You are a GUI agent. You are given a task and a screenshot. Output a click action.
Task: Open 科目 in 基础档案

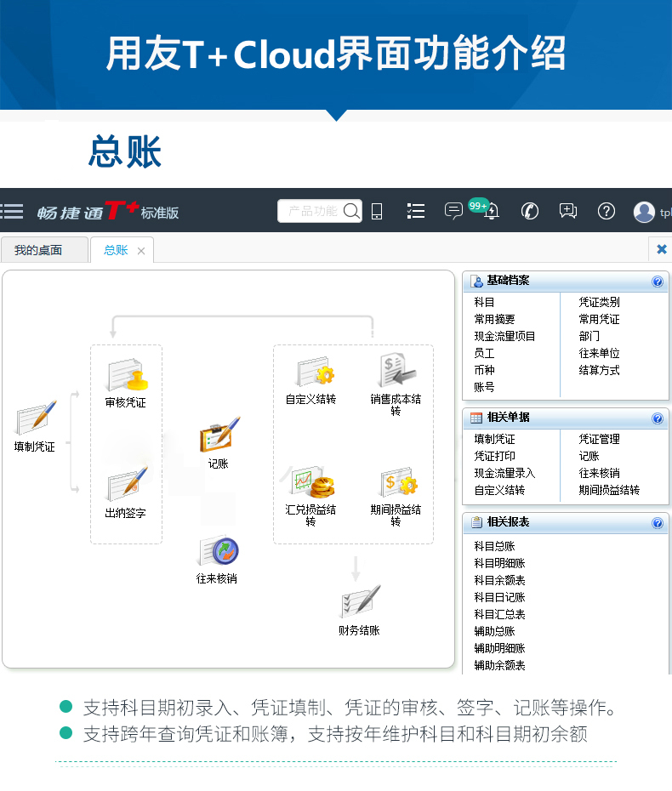click(x=484, y=302)
